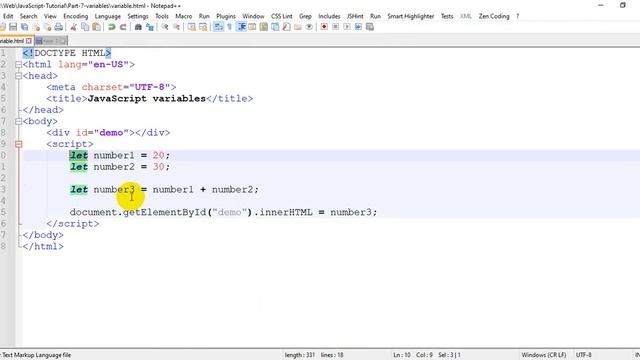Click the 'Ln : 10' status text
The image size is (640, 360).
coord(402,355)
